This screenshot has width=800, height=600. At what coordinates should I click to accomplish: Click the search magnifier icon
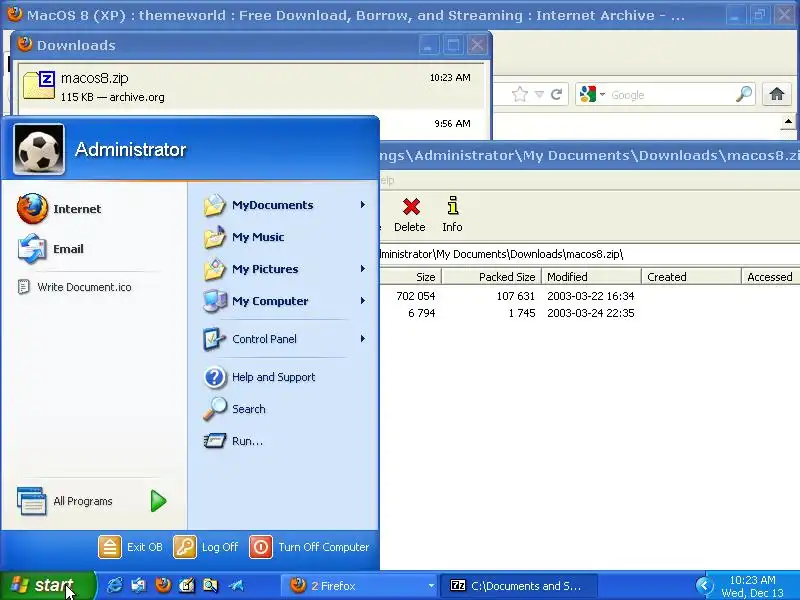(744, 94)
